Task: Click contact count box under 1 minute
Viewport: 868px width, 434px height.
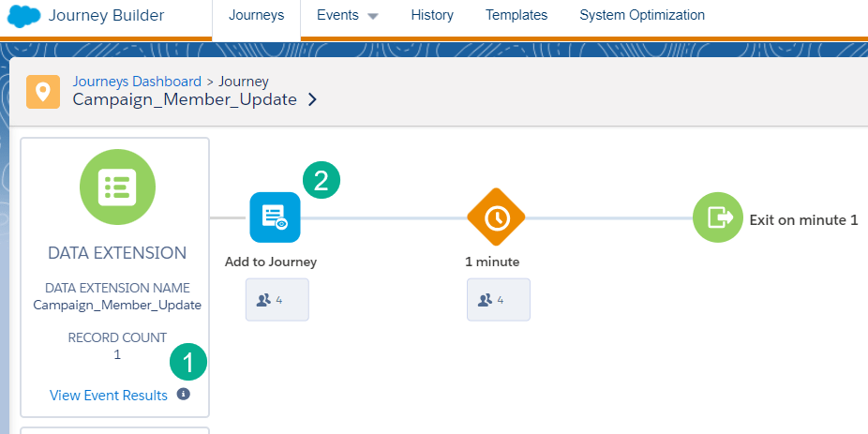Action: point(498,300)
